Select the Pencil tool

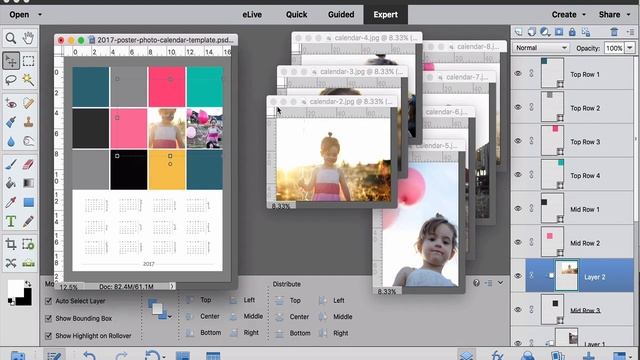point(28,222)
